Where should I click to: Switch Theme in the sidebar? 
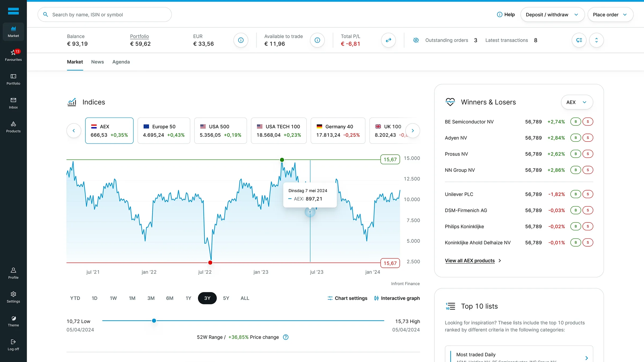13,321
